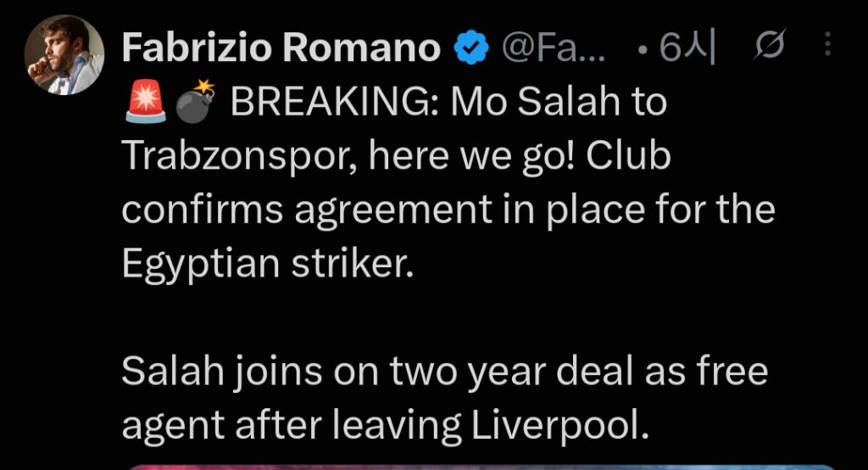
Task: Open the three-dot more options menu
Action: 827,44
